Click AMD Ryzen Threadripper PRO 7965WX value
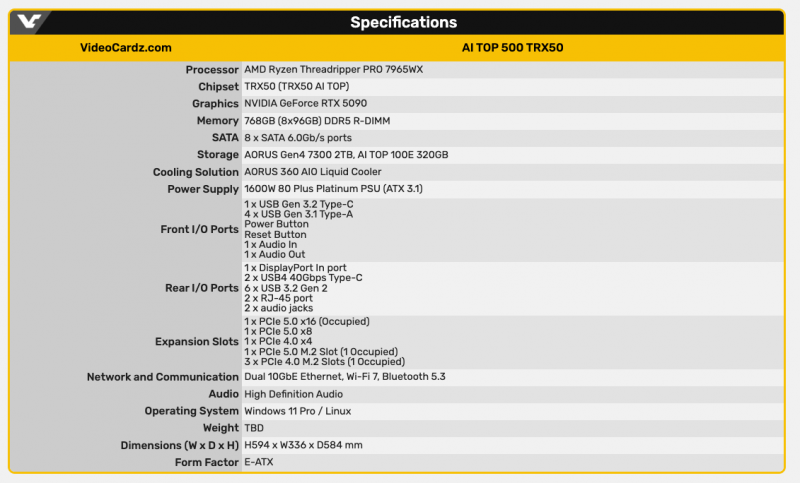This screenshot has height=483, width=800. pos(334,69)
